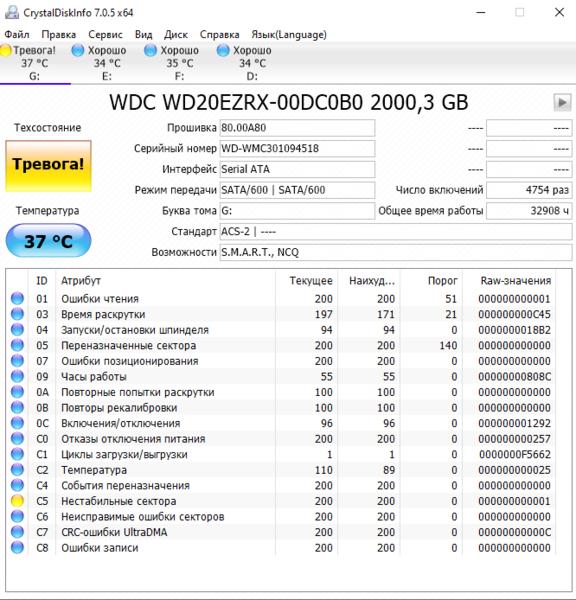Select disk E: at 34 °C
The height and width of the screenshot is (600, 576).
107,63
